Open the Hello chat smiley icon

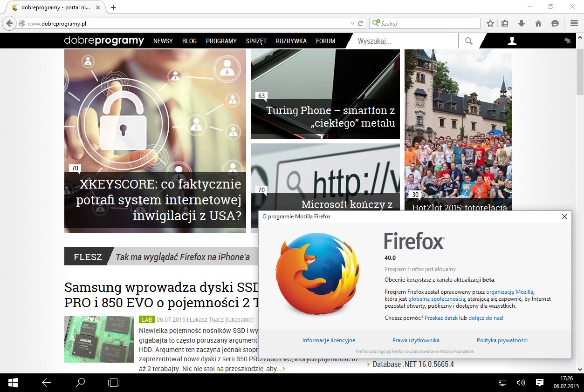tap(555, 23)
